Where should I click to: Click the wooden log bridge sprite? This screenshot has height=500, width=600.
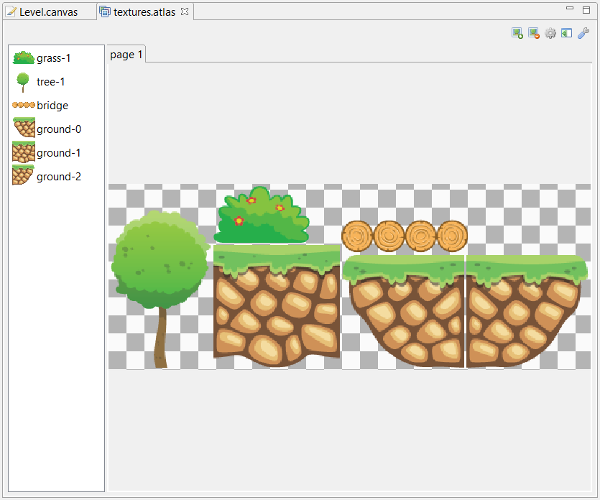(x=404, y=236)
